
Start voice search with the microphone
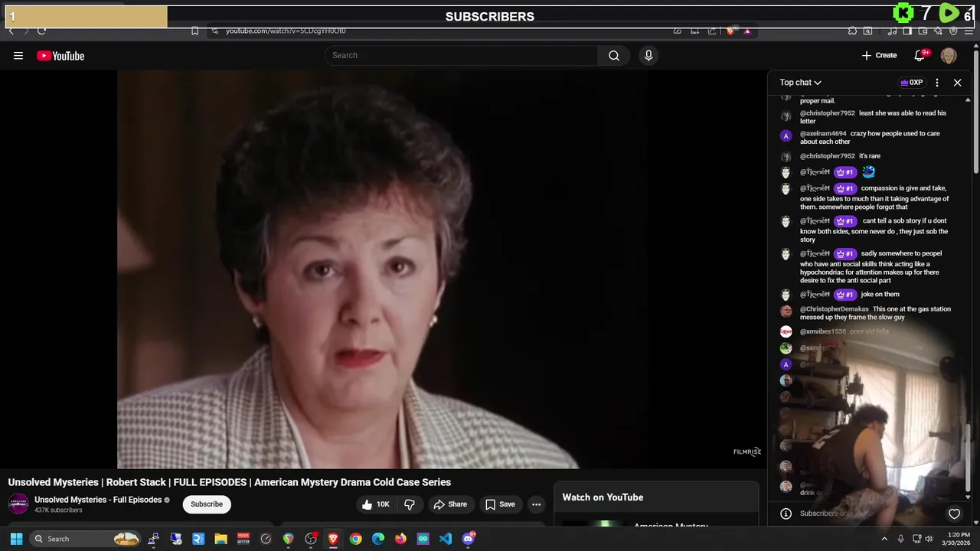pos(648,55)
